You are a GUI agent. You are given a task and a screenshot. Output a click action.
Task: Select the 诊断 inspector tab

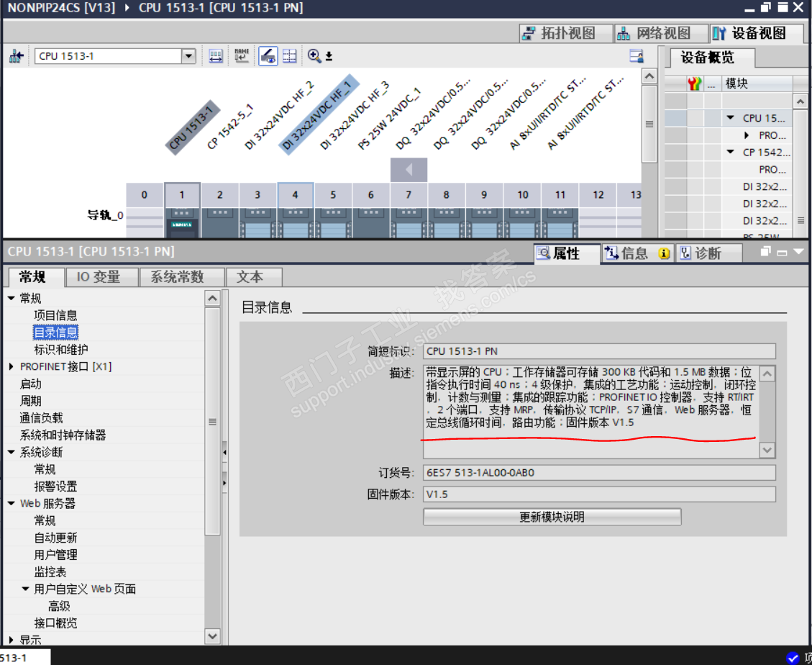[x=708, y=253]
